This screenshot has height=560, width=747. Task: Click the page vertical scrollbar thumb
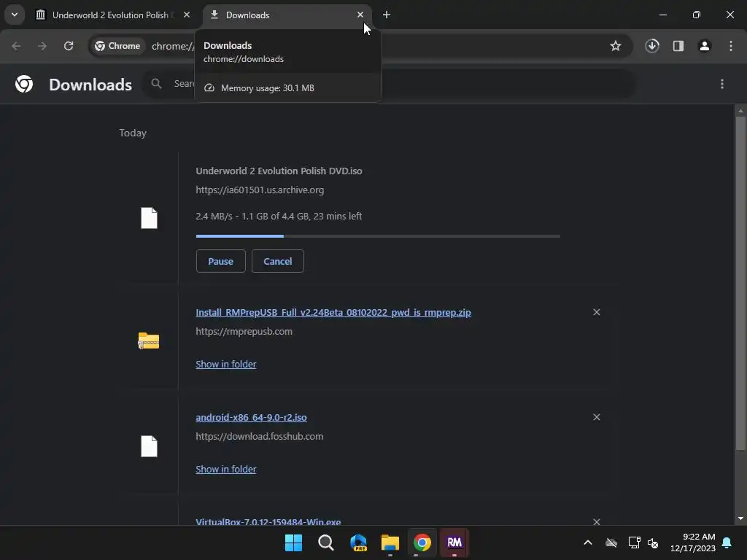pos(740,283)
